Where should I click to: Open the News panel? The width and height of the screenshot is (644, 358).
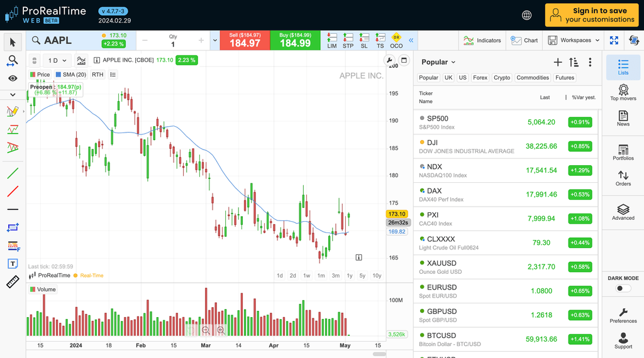pos(623,118)
